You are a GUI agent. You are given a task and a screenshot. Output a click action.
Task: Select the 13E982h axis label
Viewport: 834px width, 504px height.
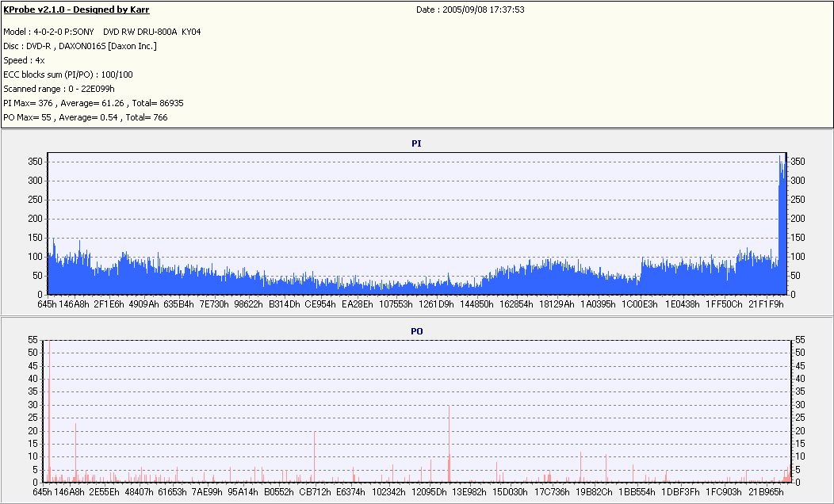tap(469, 492)
